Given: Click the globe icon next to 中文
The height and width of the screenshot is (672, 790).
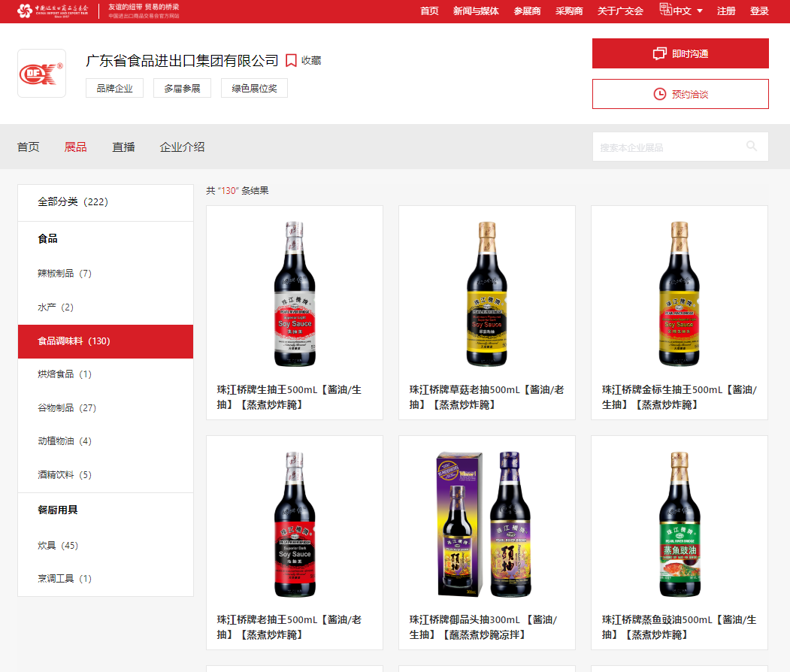Looking at the screenshot, I should (x=664, y=11).
